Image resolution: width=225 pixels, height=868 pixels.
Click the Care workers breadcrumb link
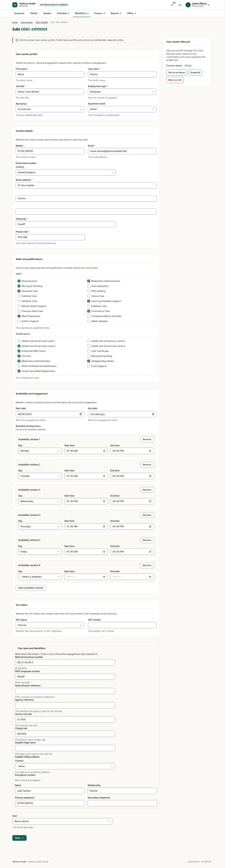[x=27, y=23]
